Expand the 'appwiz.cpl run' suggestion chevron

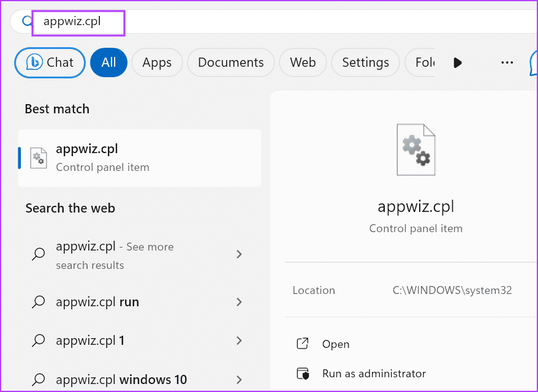(x=239, y=302)
